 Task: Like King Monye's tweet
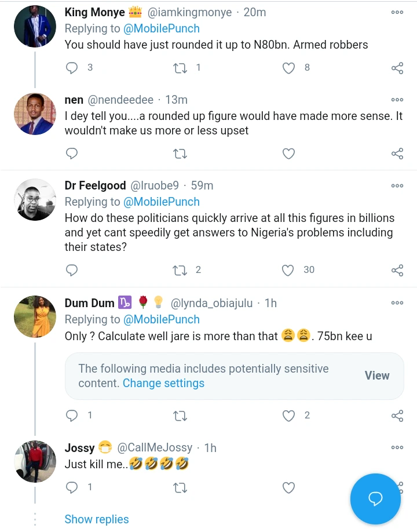pyautogui.click(x=288, y=68)
